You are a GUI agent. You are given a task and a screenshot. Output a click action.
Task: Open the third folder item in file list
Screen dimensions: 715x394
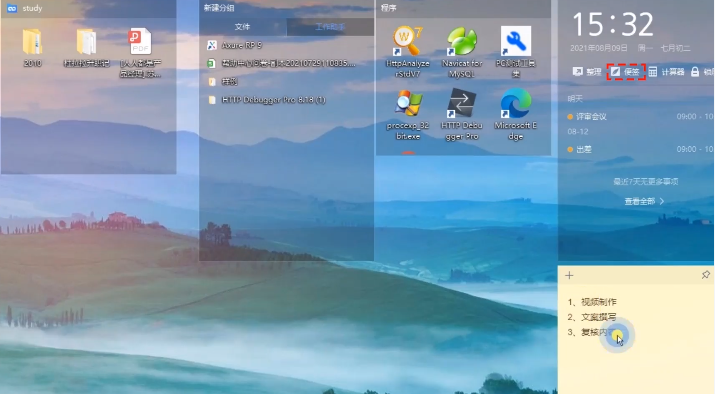[223, 82]
